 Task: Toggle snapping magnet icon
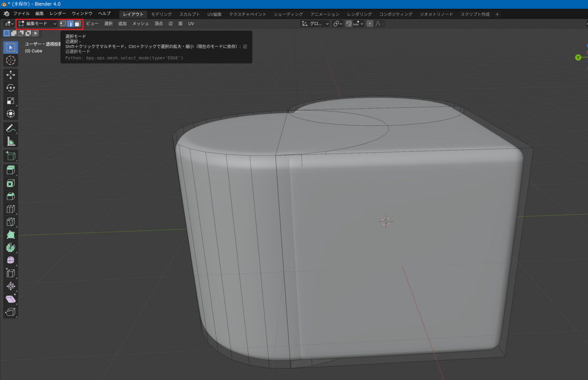pyautogui.click(x=349, y=24)
